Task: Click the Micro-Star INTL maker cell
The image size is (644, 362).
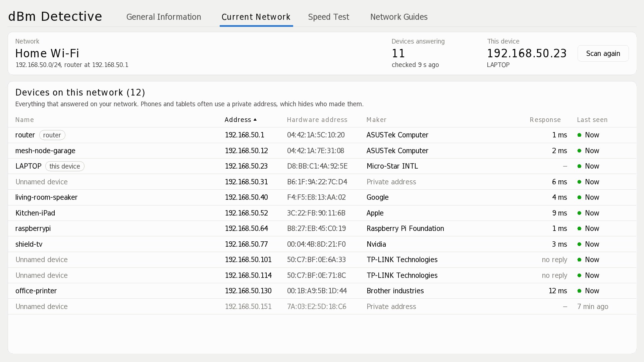Action: click(x=392, y=166)
